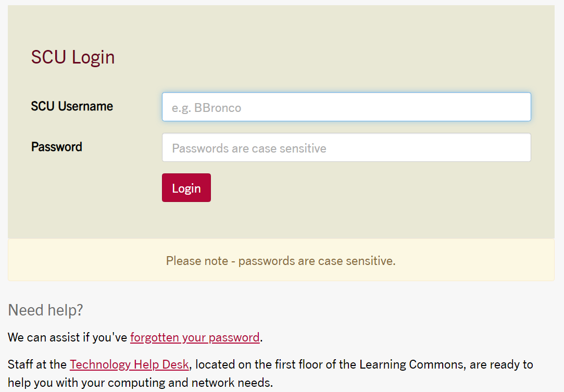Image resolution: width=564 pixels, height=392 pixels.
Task: Click the SCU Username label text
Action: [72, 106]
